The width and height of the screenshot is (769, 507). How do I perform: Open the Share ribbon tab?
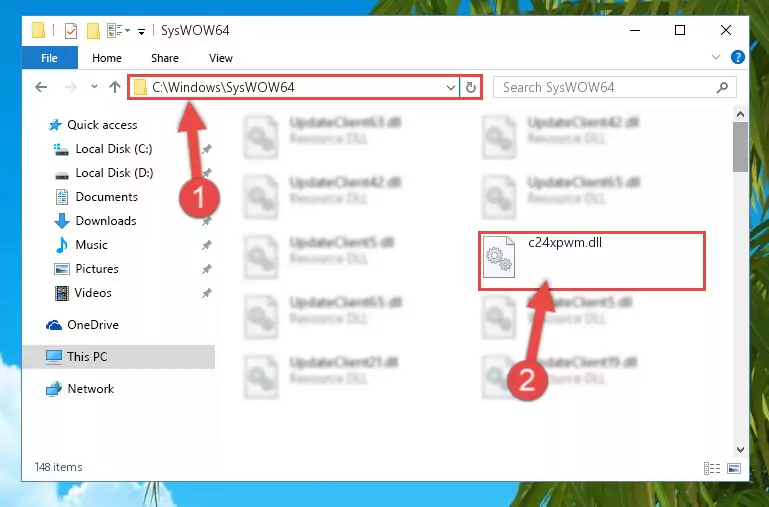click(165, 58)
